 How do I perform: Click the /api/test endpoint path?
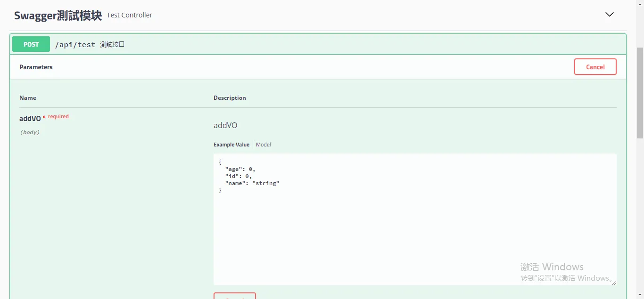(x=75, y=45)
